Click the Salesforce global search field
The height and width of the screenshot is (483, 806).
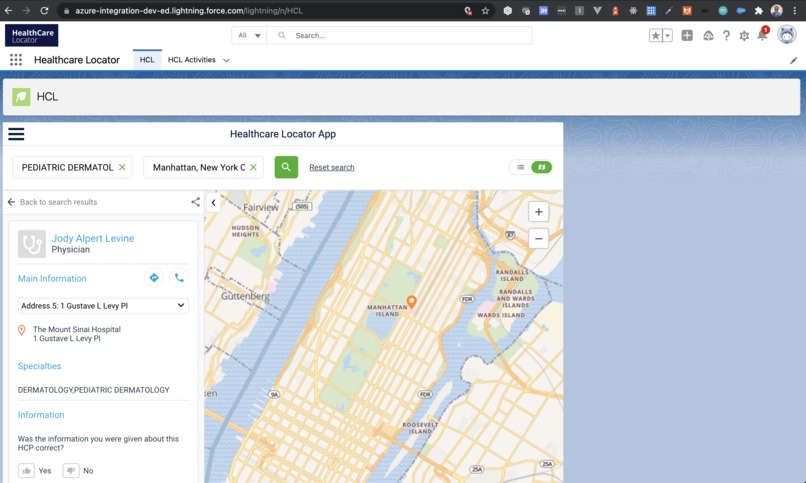pos(399,35)
